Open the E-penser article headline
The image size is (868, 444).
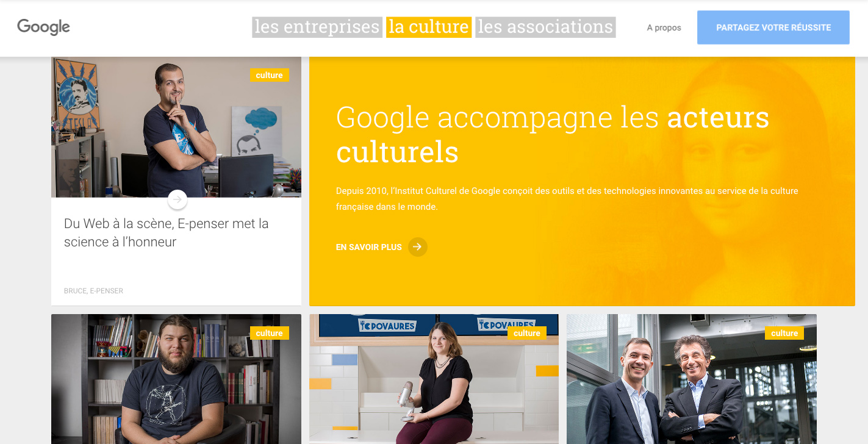coord(167,232)
